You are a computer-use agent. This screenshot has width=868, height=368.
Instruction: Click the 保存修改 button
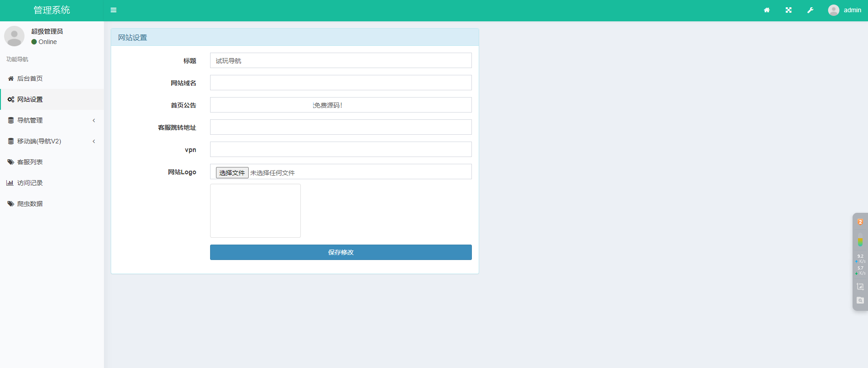pos(340,252)
